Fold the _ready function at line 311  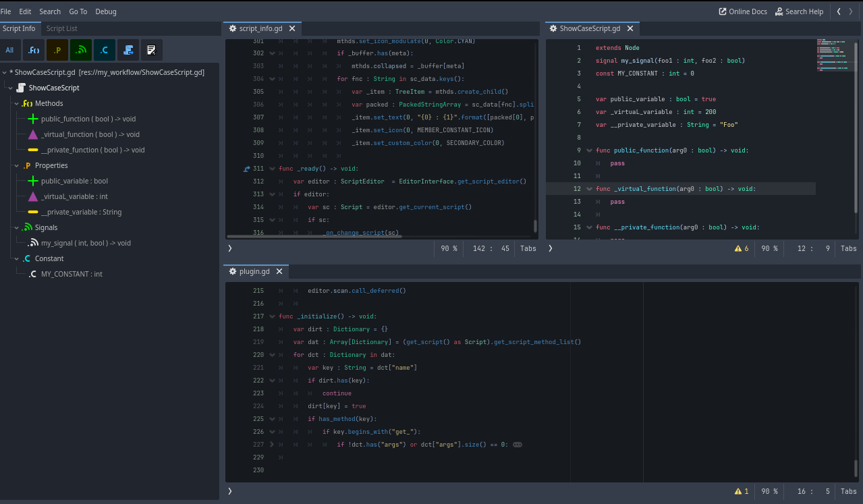pos(272,169)
